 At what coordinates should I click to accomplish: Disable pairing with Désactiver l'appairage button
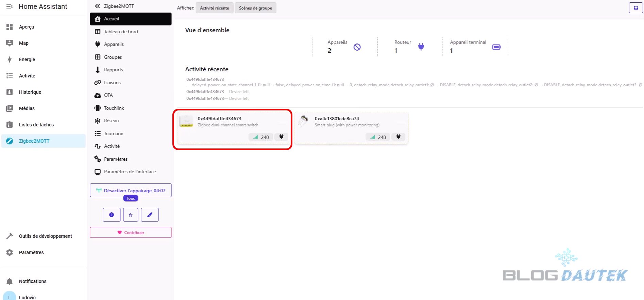pyautogui.click(x=131, y=191)
